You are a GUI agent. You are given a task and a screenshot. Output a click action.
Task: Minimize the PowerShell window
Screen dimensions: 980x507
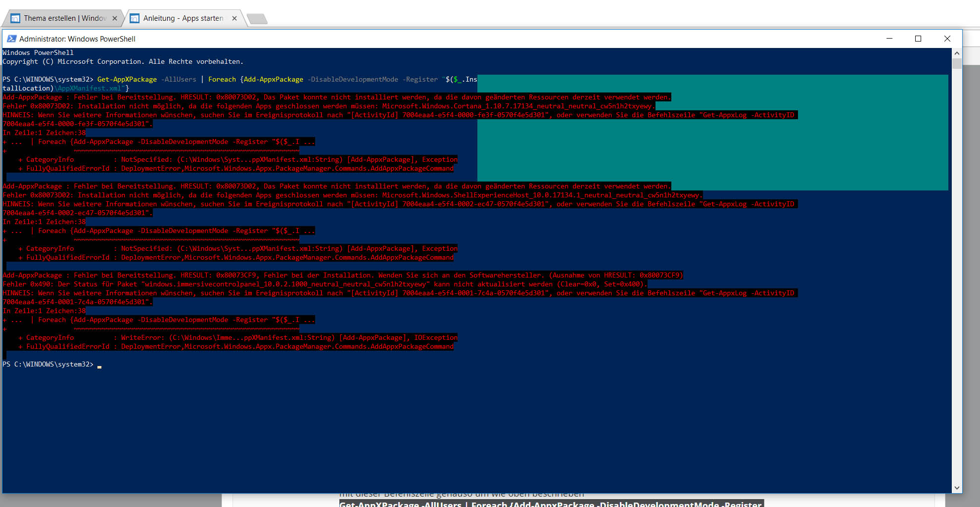point(889,39)
